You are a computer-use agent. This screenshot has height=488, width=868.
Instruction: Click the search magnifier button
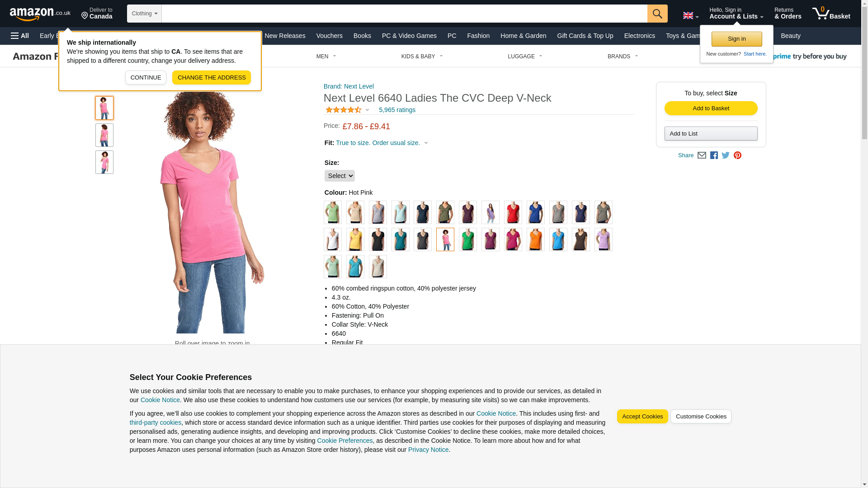657,14
